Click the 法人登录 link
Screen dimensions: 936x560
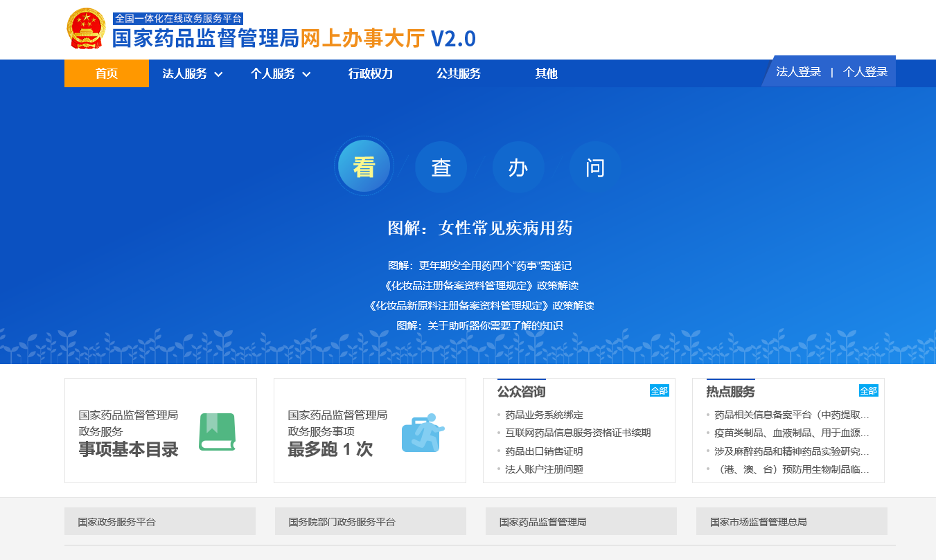[798, 72]
